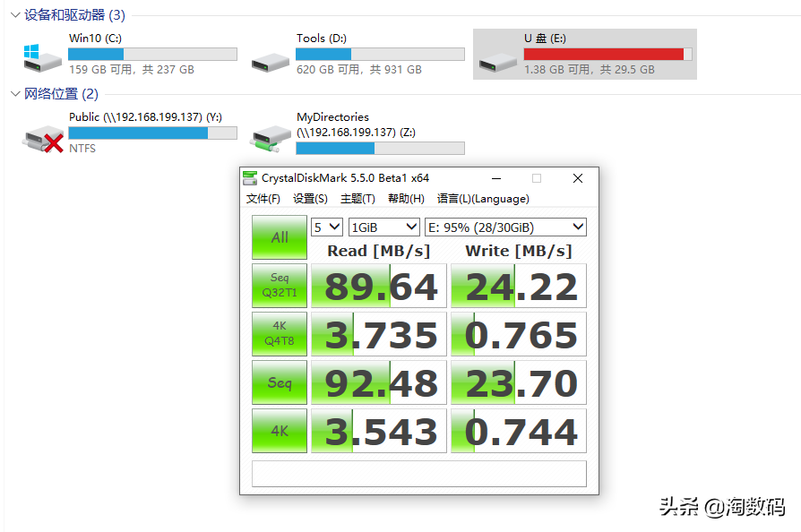Open the drive selector showing E: 95%
801x532 pixels.
[505, 227]
